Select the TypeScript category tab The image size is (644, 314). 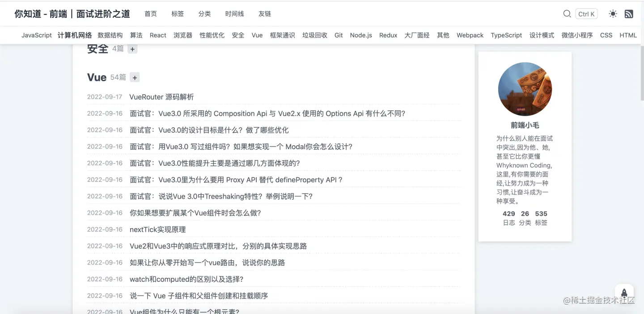coord(506,35)
